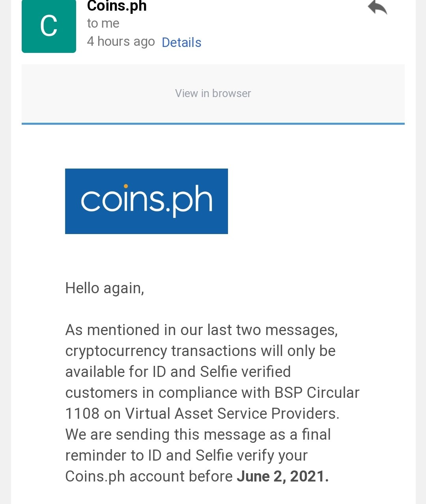Open the View in browser link
Screen dimensions: 426x504
[x=213, y=94]
